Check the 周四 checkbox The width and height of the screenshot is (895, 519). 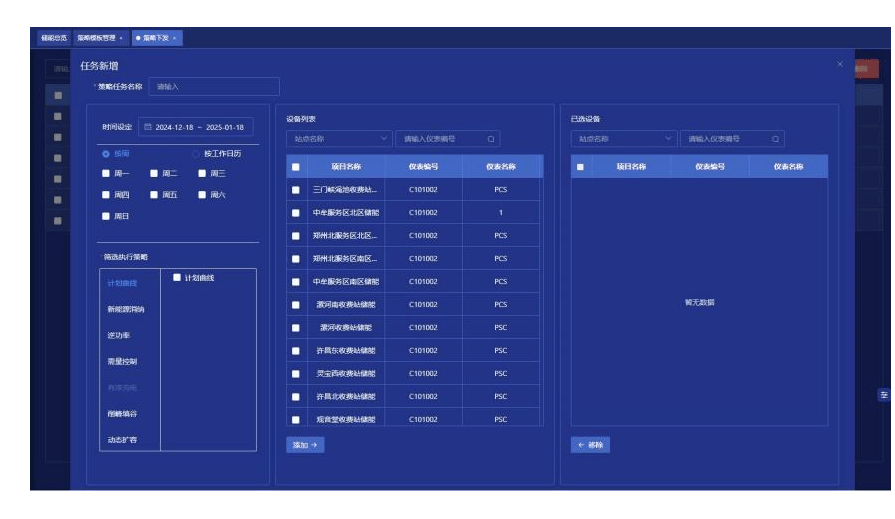click(106, 195)
